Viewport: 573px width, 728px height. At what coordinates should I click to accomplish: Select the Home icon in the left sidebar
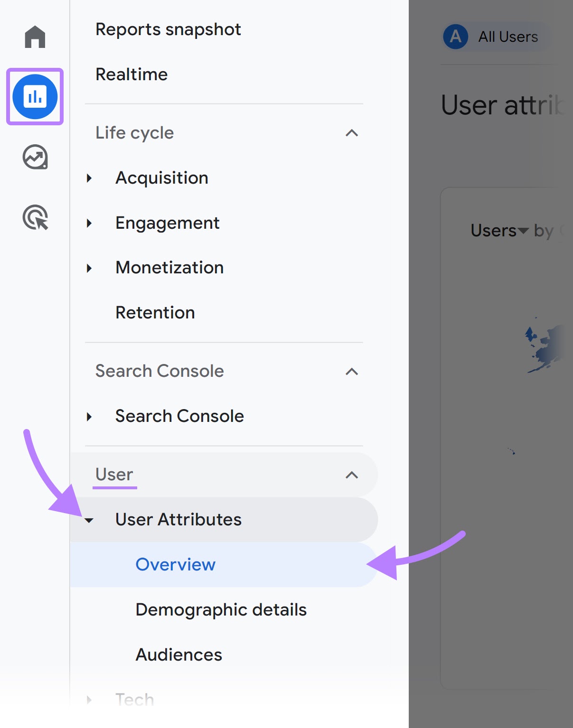click(x=34, y=37)
